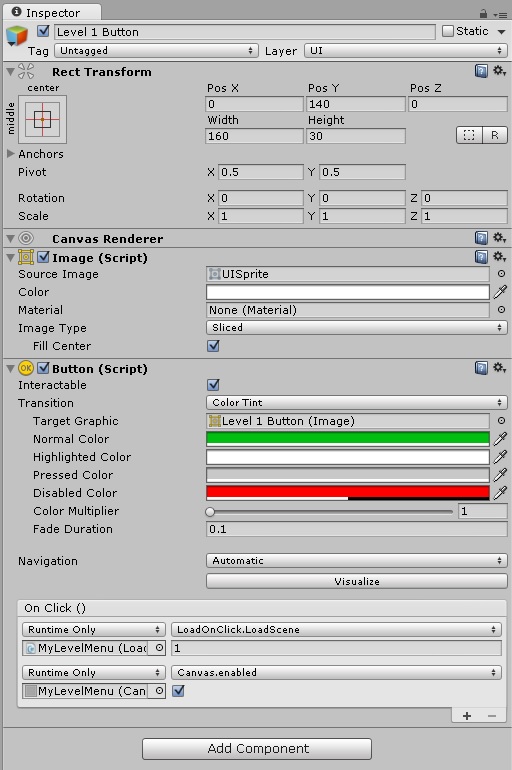
Task: Toggle Blueprint mode button in Rect Transform
Action: [469, 135]
